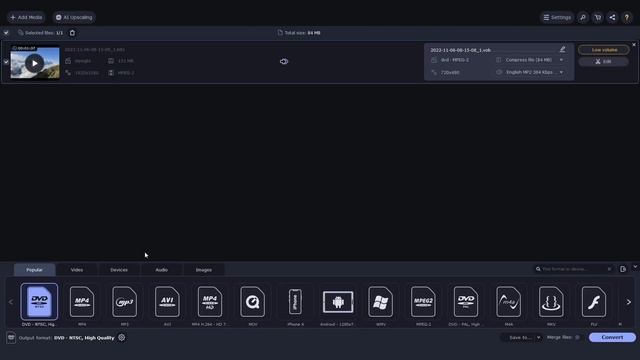This screenshot has height=360, width=640.
Task: Choose the MP4 format preset
Action: tap(82, 302)
